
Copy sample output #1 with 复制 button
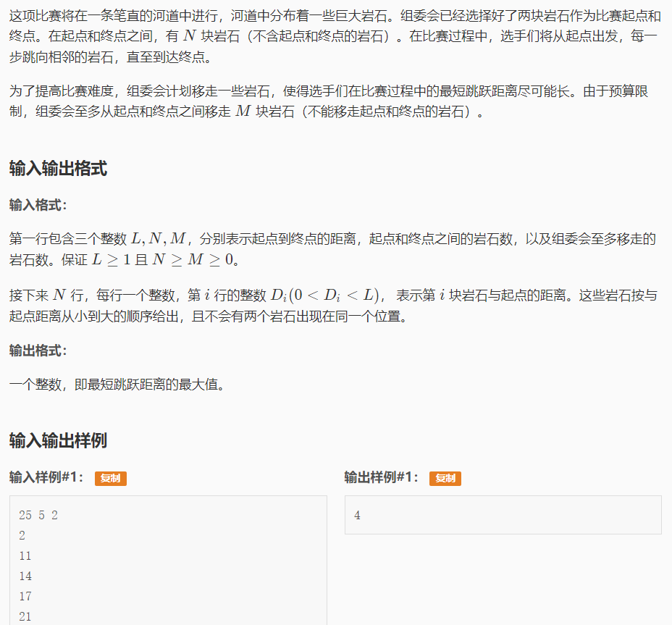[445, 478]
